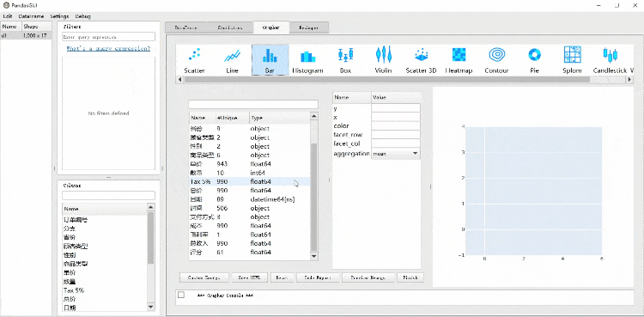Click the Finish button

[x=410, y=277]
